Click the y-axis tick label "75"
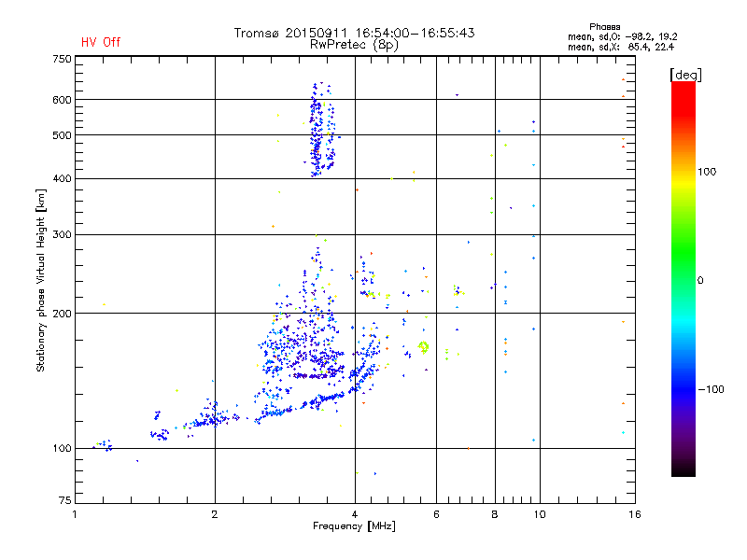747x560 pixels. tap(65, 500)
